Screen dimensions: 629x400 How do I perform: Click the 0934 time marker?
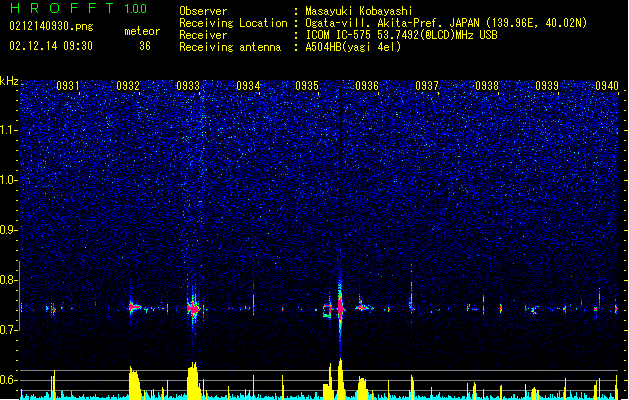[x=248, y=86]
